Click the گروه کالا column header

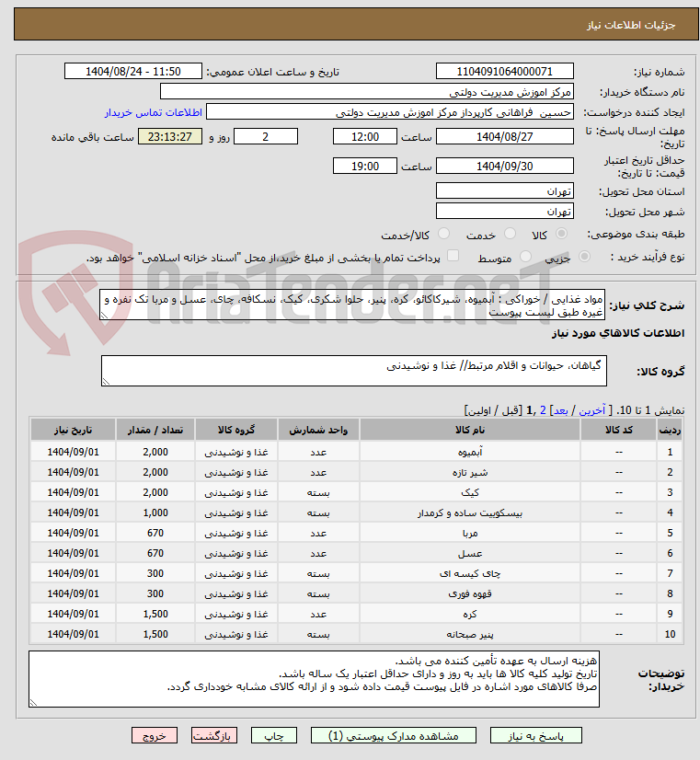pyautogui.click(x=236, y=430)
